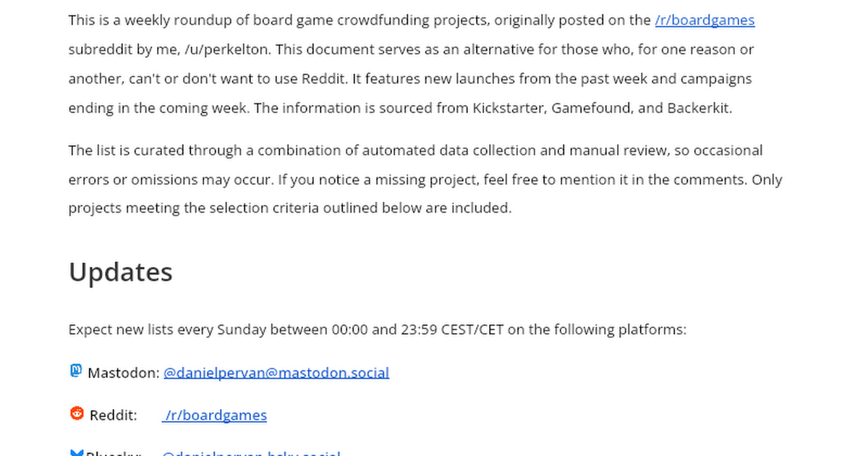Viewport: 868px width, 456px height.
Task: Follow the /r/boardgames link beside Reddit label
Action: (215, 415)
